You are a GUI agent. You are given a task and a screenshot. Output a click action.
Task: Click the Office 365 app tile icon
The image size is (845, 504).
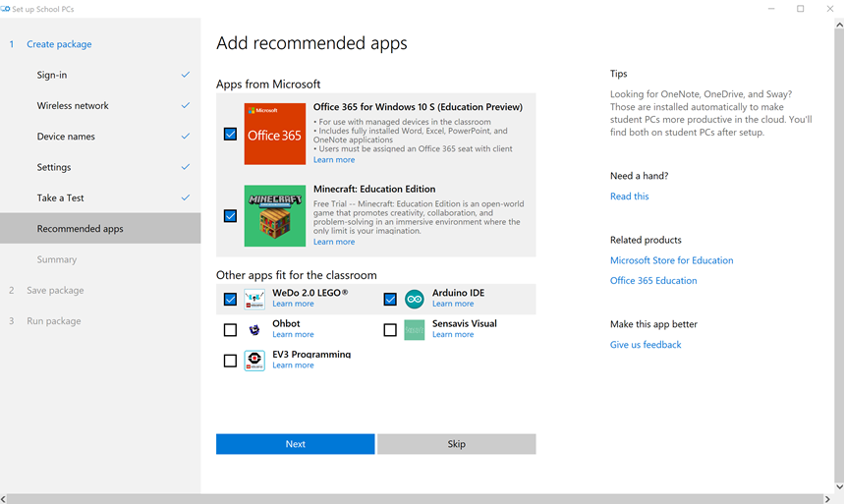pos(275,134)
